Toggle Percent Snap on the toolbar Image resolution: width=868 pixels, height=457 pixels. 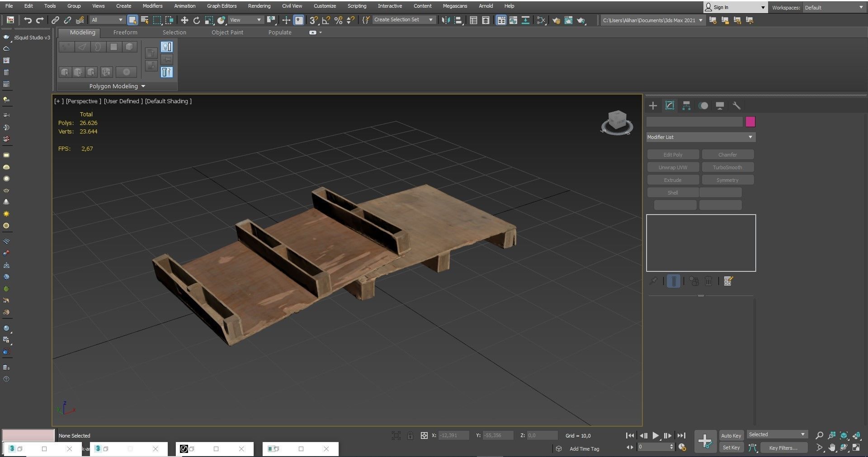tap(338, 20)
